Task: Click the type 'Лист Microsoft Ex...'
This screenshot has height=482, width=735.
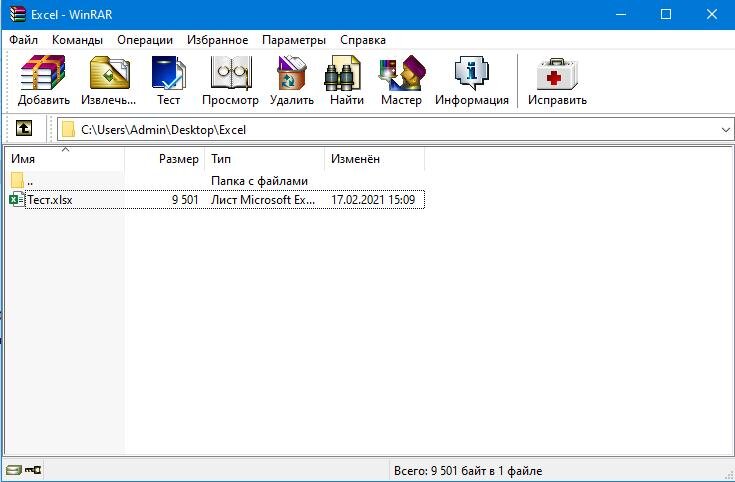Action: pos(263,200)
